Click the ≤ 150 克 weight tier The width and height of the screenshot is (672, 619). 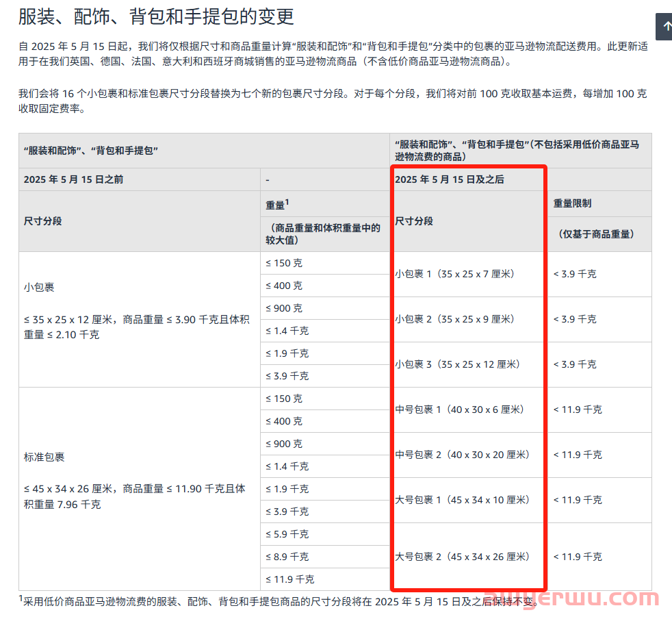coord(283,263)
